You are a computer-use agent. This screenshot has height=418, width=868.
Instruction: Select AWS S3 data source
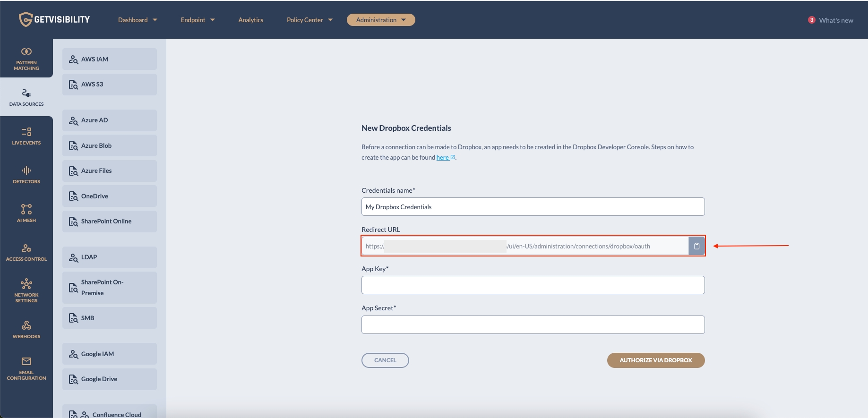[110, 85]
